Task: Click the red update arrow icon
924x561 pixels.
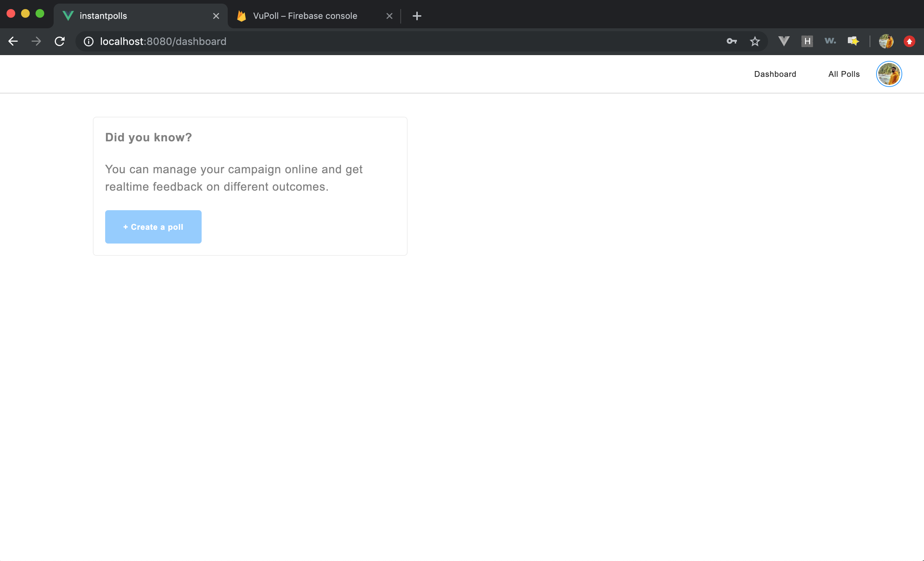Action: [909, 41]
